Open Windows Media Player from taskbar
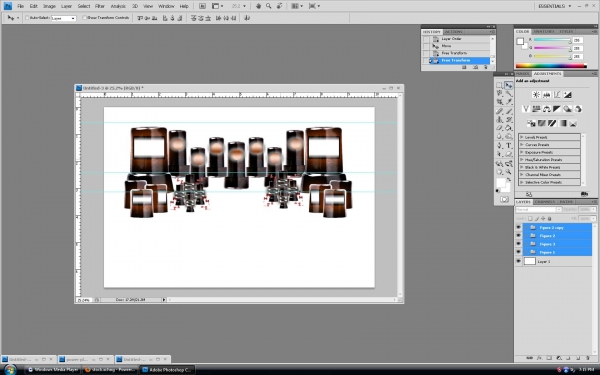 (x=53, y=370)
